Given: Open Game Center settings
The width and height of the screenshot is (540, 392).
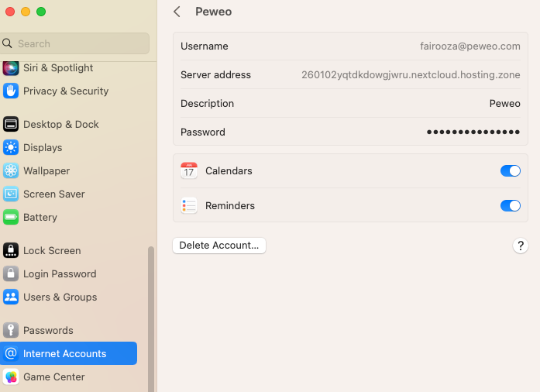Looking at the screenshot, I should coord(68,377).
